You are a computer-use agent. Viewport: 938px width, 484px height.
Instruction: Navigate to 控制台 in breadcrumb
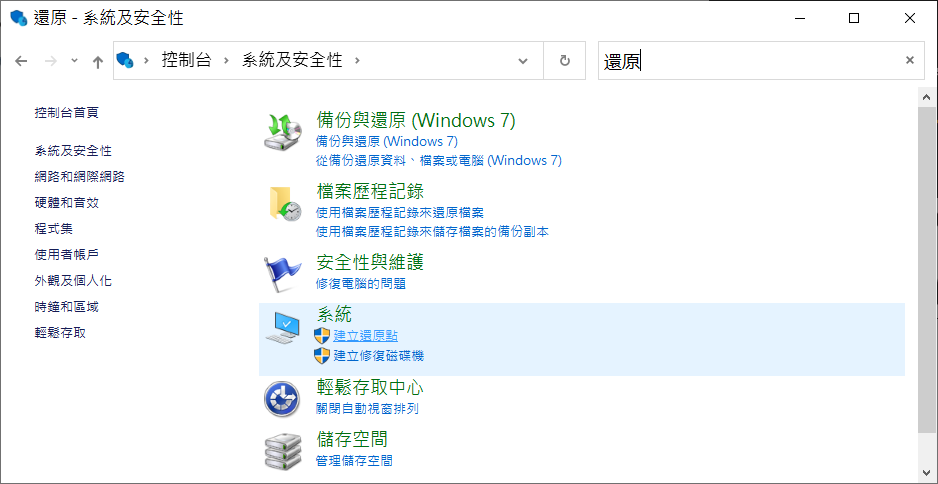click(187, 60)
